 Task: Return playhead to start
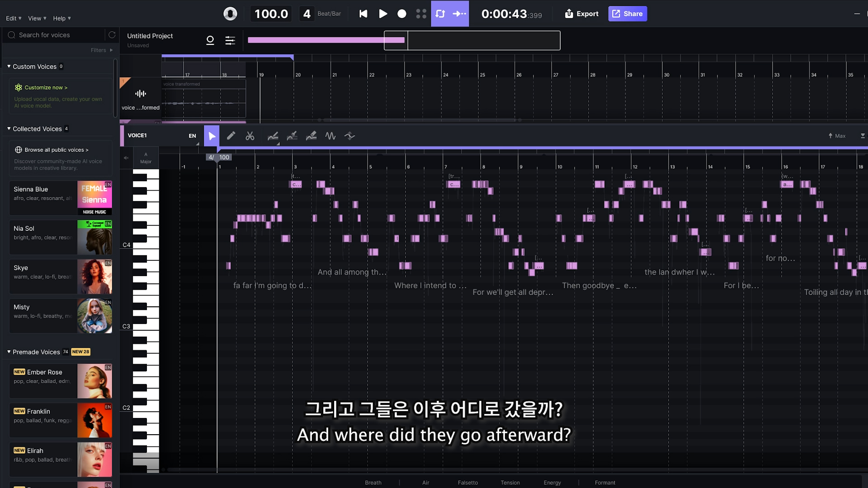point(363,14)
